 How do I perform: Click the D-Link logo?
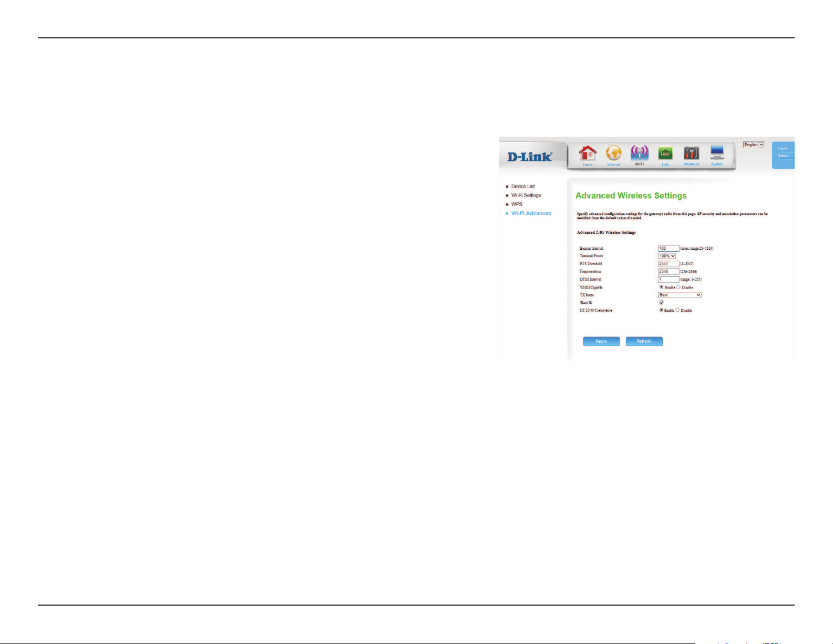(x=530, y=156)
